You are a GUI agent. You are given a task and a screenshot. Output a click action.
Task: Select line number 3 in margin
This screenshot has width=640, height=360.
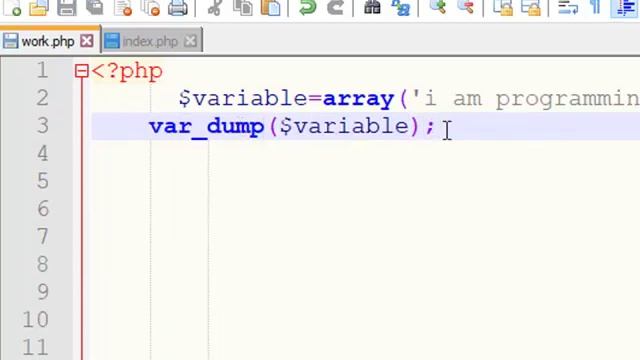(x=43, y=126)
